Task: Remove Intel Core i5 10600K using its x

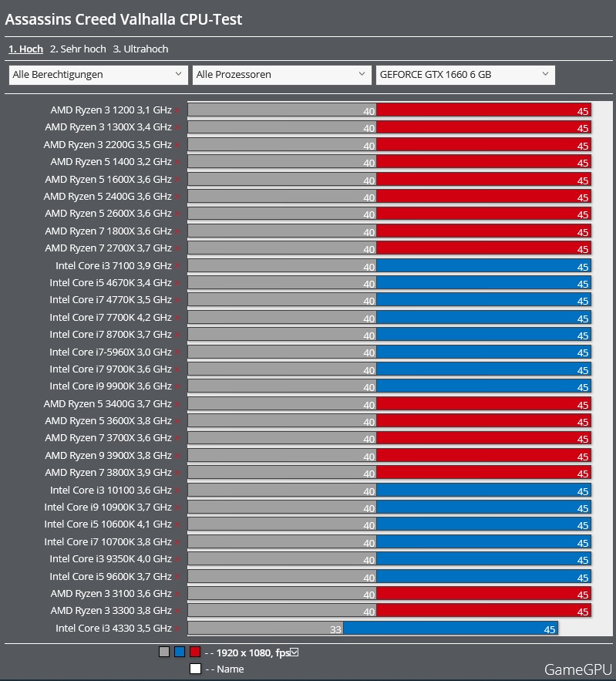Action: (177, 525)
